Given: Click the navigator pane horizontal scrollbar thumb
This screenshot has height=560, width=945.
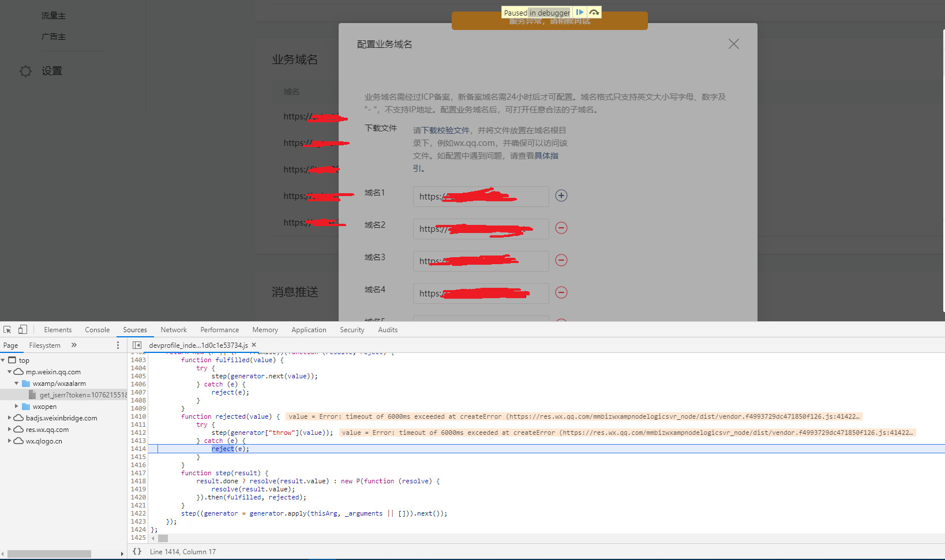Looking at the screenshot, I should 49,554.
